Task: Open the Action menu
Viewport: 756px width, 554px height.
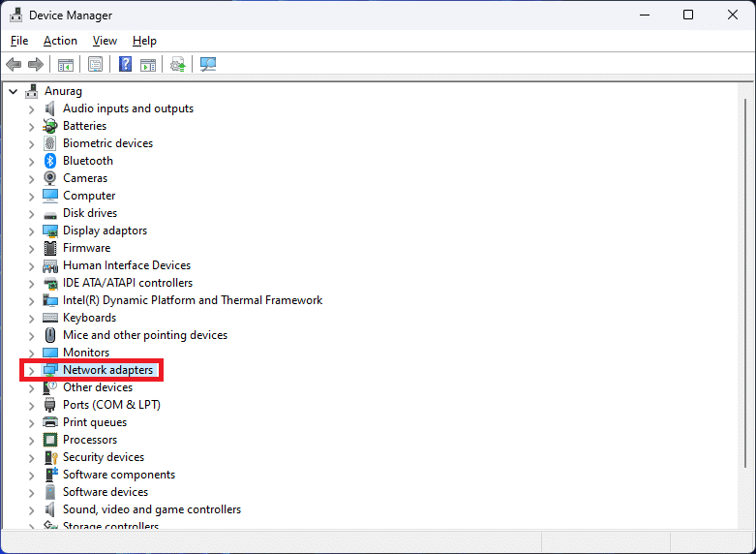Action: [60, 41]
